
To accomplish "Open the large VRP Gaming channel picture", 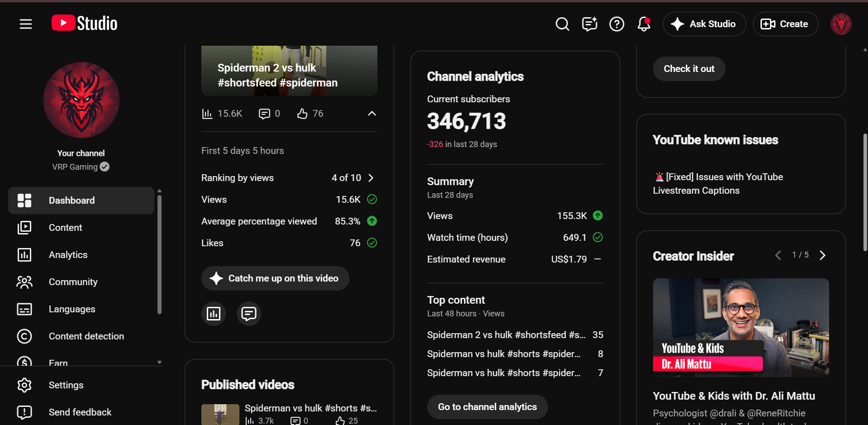I will (81, 100).
